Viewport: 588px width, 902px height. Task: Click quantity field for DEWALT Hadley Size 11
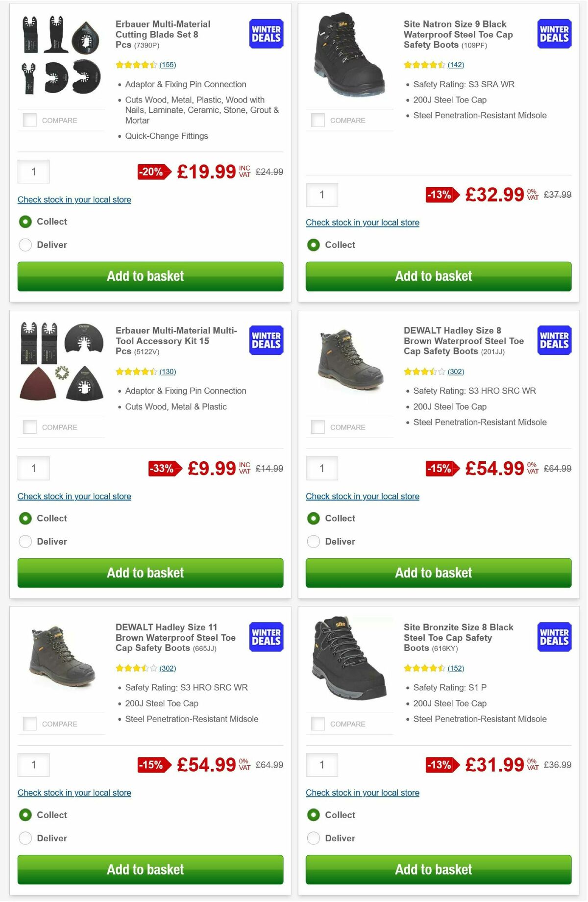(33, 764)
